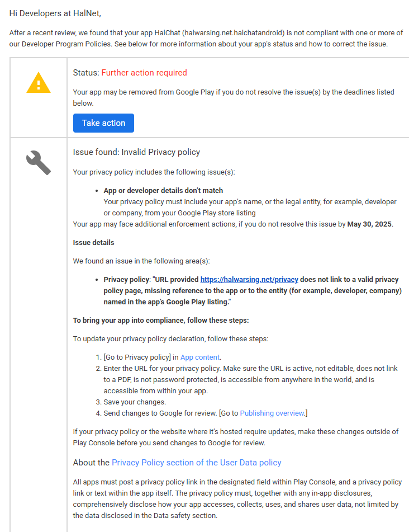Image resolution: width=409 pixels, height=532 pixels.
Task: Click the halwarsing.net.halchatandroid package name text
Action: click(x=234, y=33)
